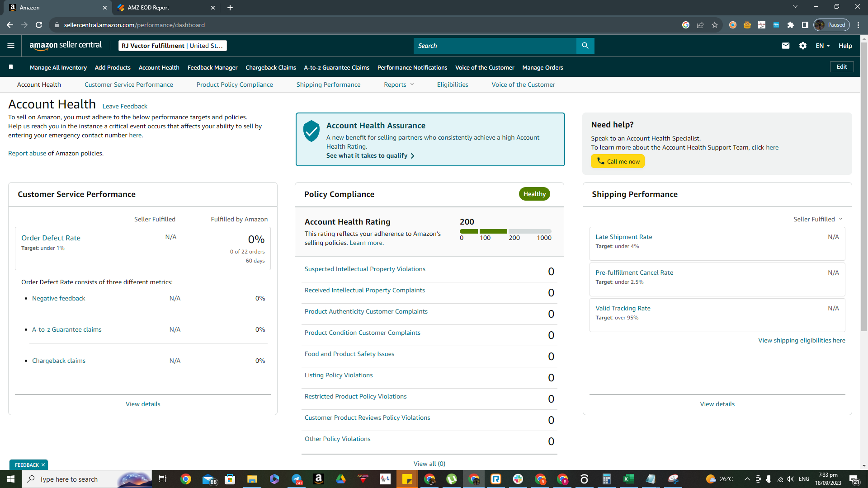Open Suspected Intellectual Property Violations
This screenshot has height=488, width=868.
click(365, 269)
